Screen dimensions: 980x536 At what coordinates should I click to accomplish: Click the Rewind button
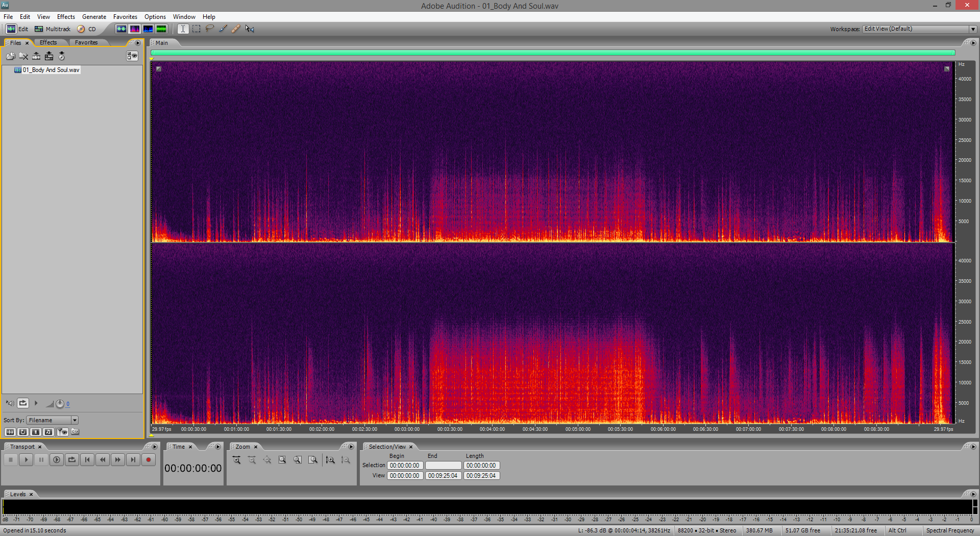(103, 459)
